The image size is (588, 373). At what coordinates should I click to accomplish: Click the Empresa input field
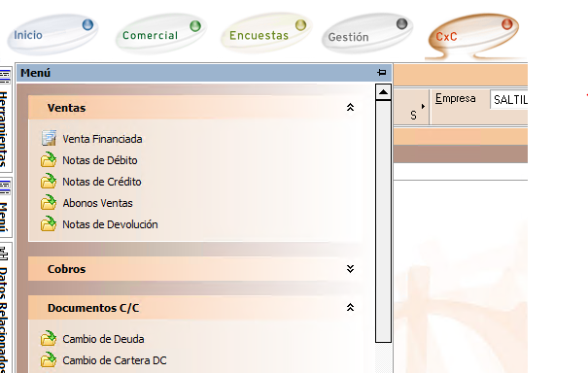[x=509, y=100]
